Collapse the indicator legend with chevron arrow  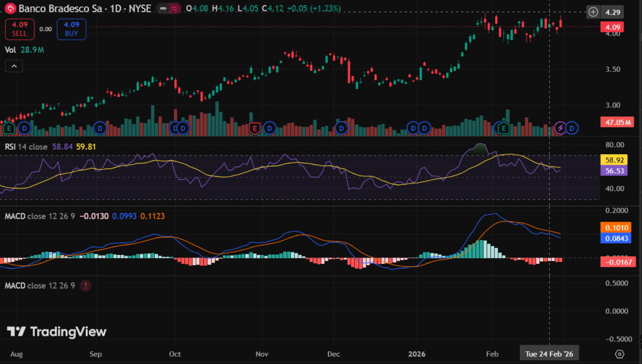(14, 66)
